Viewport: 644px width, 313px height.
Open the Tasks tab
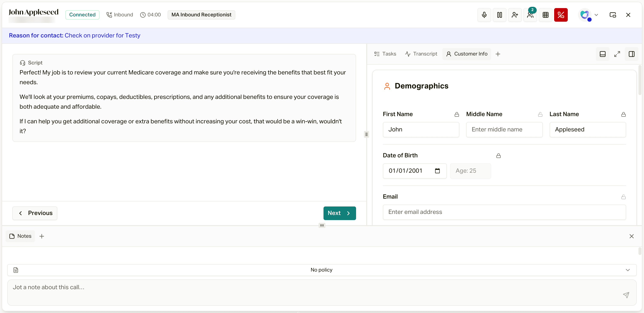pyautogui.click(x=385, y=54)
